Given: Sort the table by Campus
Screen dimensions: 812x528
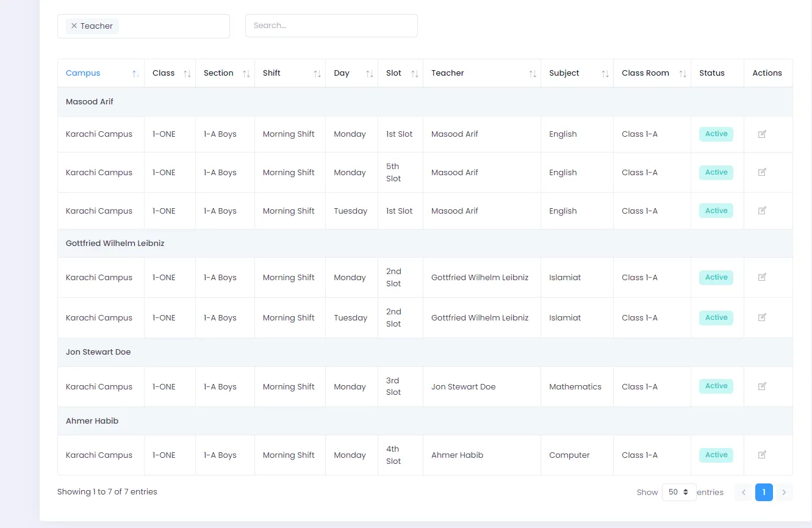Looking at the screenshot, I should [134, 73].
